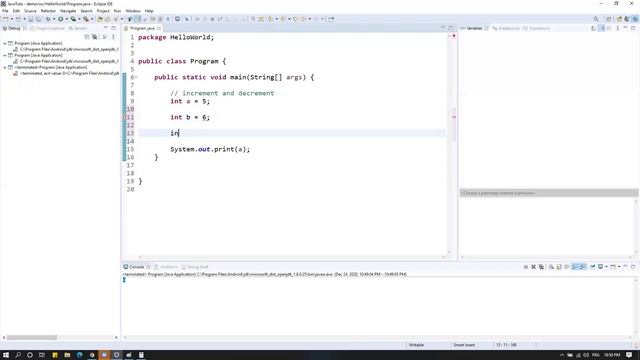
Task: Maximize the editor area
Action: (451, 28)
